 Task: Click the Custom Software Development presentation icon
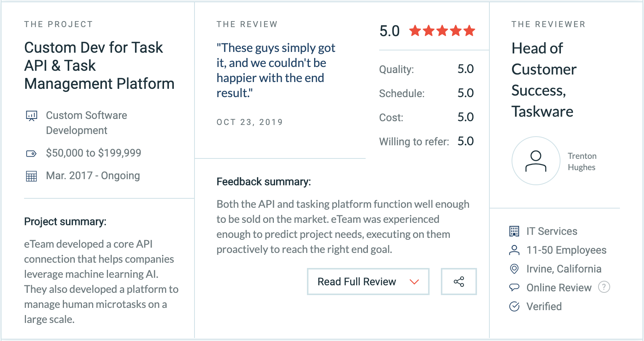click(x=32, y=116)
